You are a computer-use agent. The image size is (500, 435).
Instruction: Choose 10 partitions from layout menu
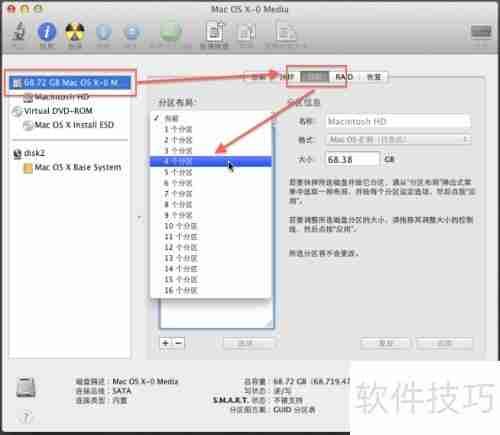click(x=211, y=226)
